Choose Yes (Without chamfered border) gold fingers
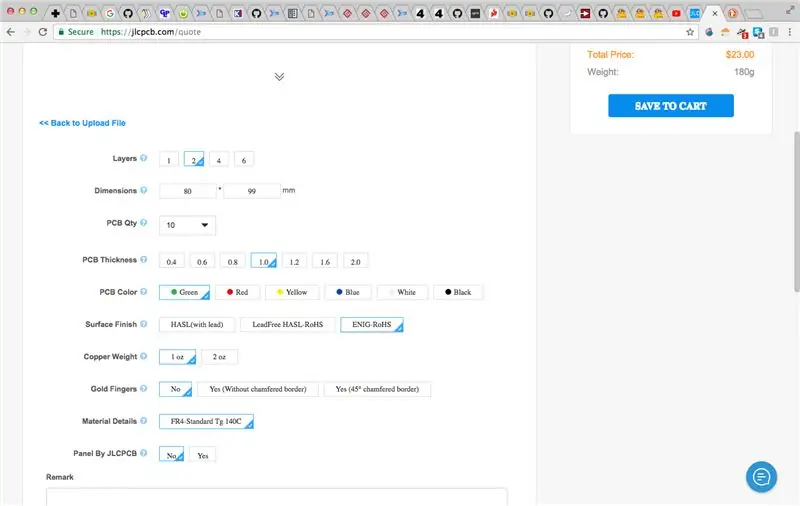This screenshot has width=800, height=506. 258,389
